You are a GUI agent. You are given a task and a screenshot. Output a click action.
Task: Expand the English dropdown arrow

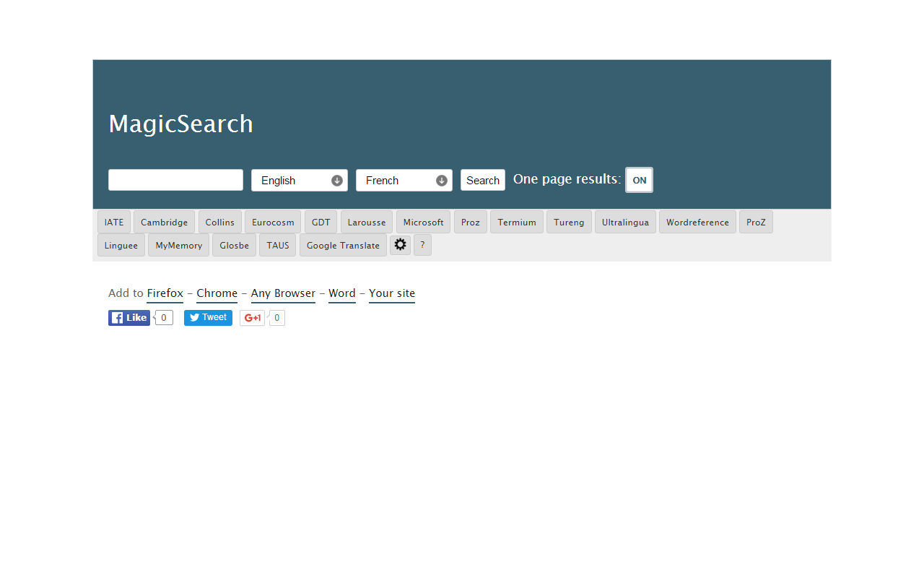(x=336, y=180)
